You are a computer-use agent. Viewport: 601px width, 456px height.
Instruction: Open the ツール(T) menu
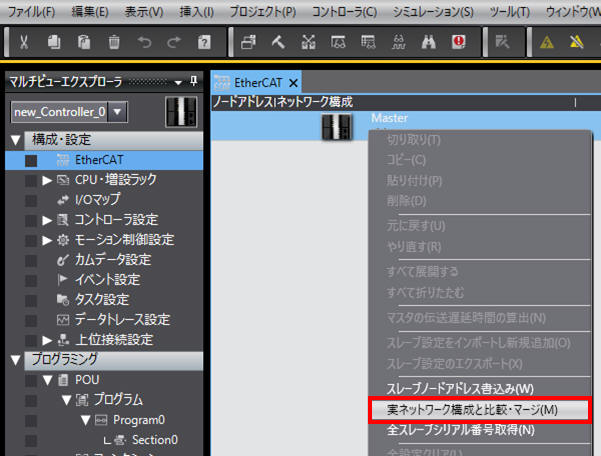coord(509,12)
